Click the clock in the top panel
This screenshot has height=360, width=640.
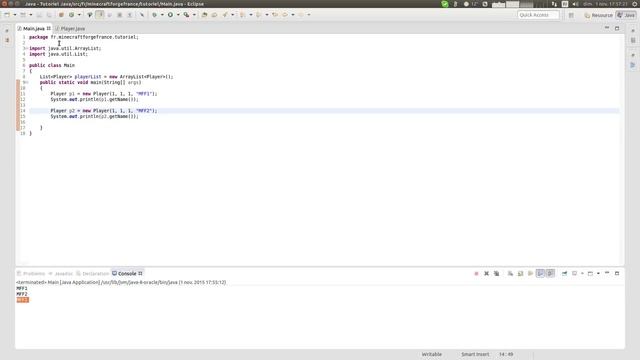(605, 4)
